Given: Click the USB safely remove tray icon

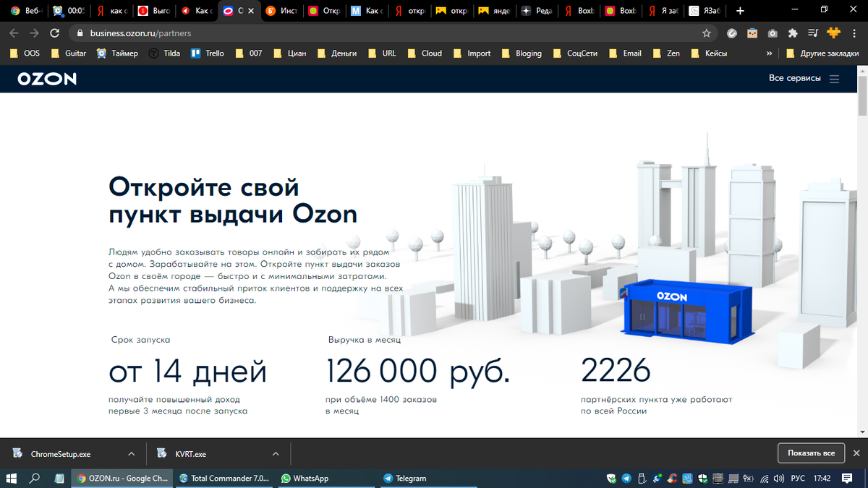Looking at the screenshot, I should 642,479.
